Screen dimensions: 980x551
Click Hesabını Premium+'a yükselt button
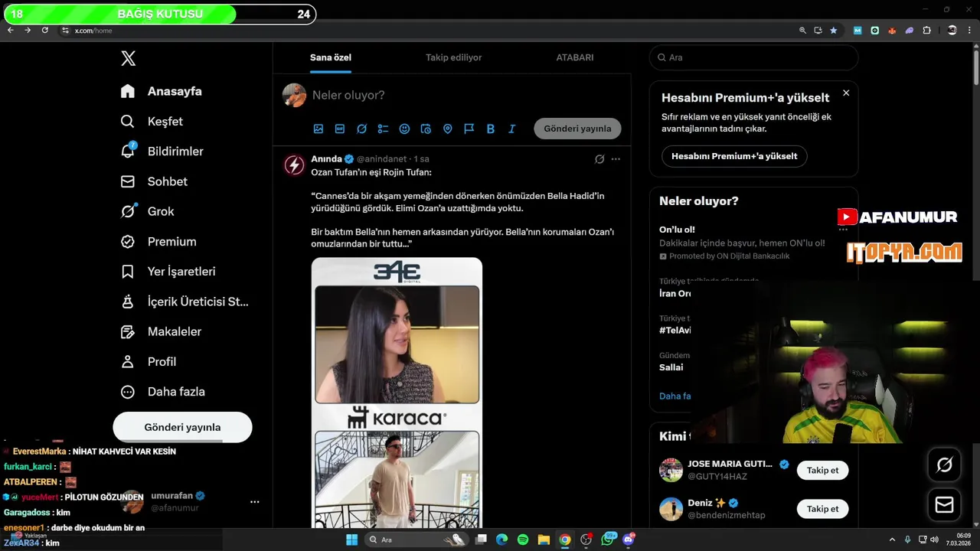pyautogui.click(x=734, y=156)
